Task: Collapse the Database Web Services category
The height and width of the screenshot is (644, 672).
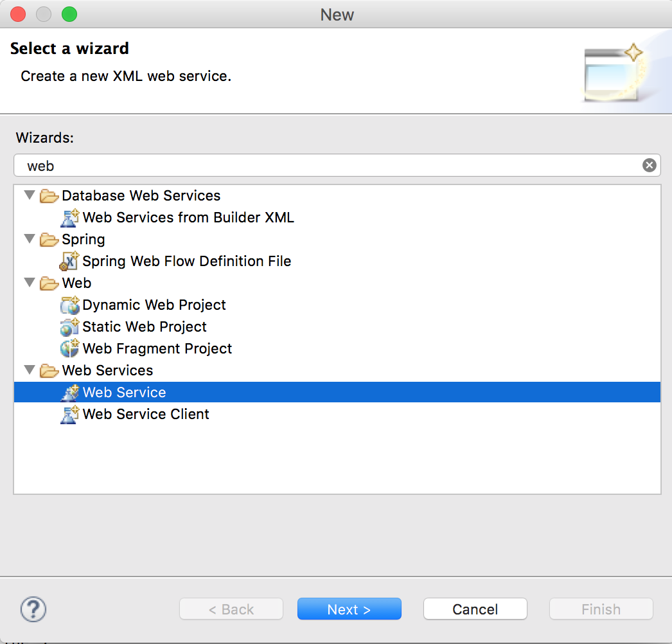Action: click(29, 195)
